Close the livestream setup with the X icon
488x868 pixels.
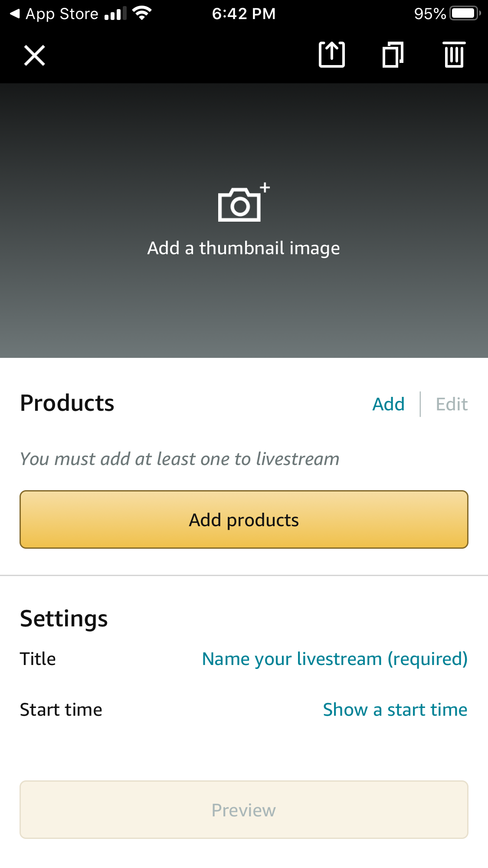pyautogui.click(x=34, y=56)
